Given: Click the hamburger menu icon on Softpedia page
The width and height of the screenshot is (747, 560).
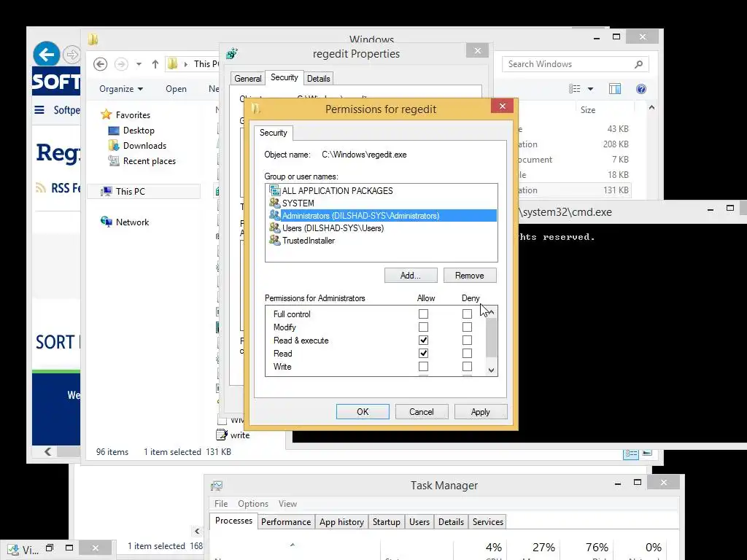Looking at the screenshot, I should click(39, 110).
